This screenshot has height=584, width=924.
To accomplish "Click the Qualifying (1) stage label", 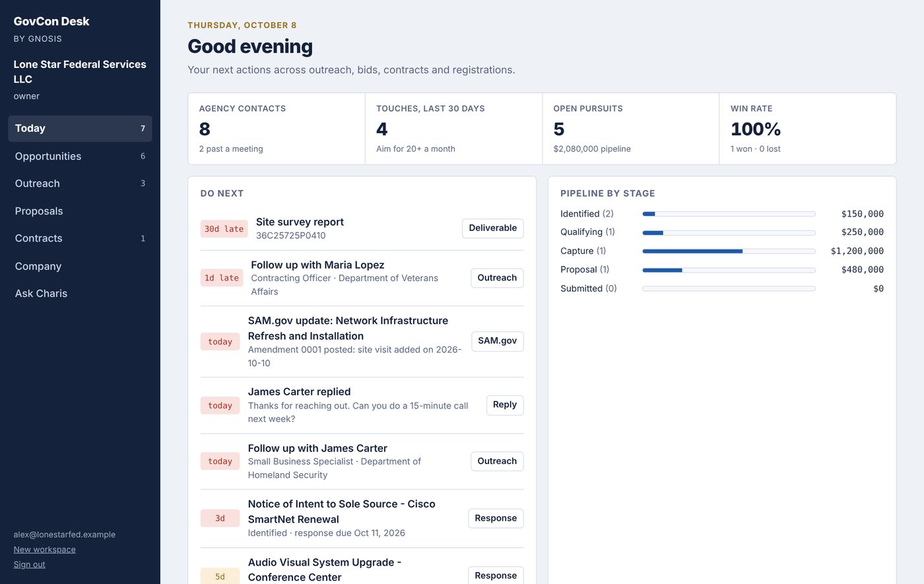I will pyautogui.click(x=587, y=232).
